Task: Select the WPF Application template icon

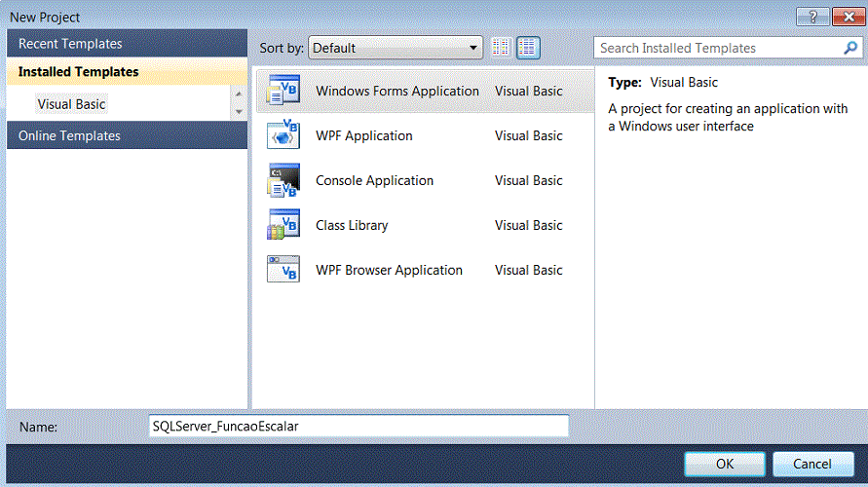Action: pyautogui.click(x=283, y=134)
